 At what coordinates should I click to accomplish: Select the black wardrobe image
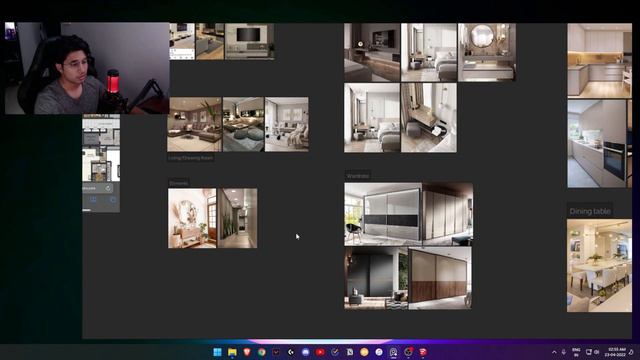pyautogui.click(x=376, y=278)
